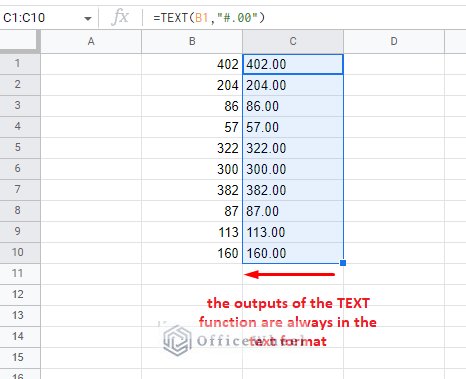Click cell B3 containing 86
Screen dimensions: 466x379
pyautogui.click(x=192, y=106)
